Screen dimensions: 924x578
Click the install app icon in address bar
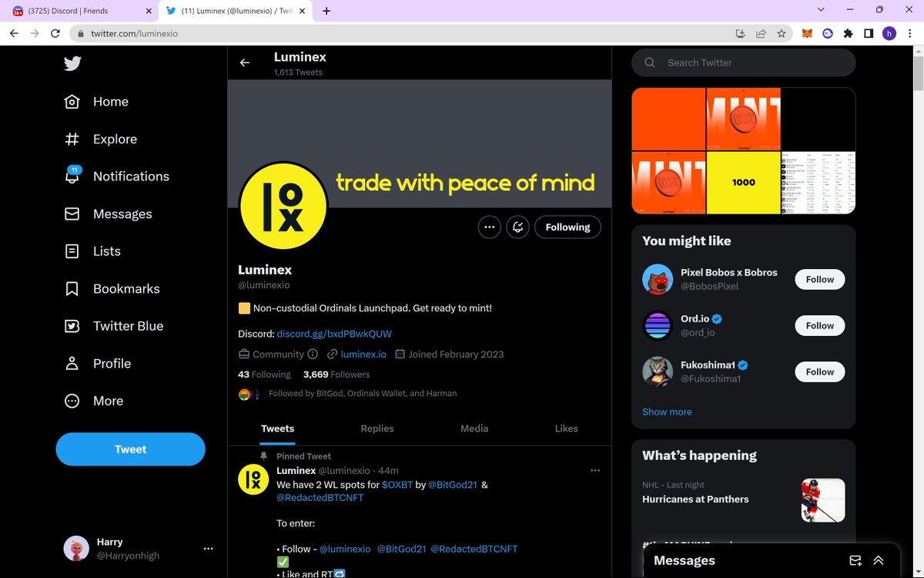[740, 33]
